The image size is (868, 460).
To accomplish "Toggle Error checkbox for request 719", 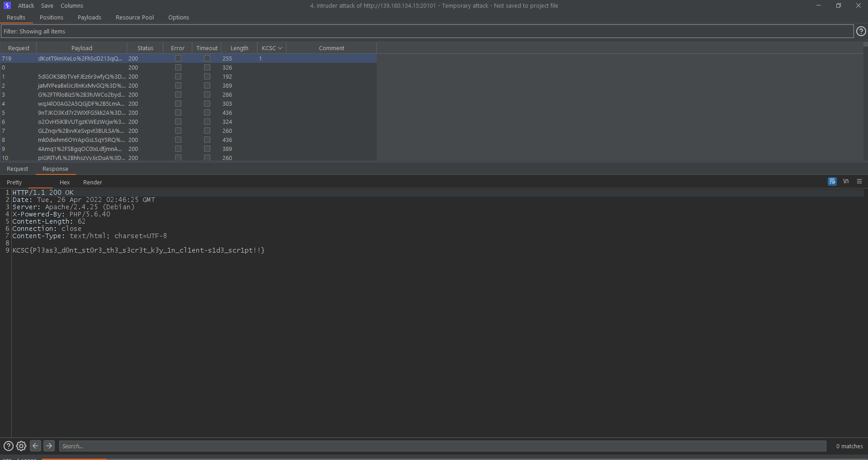I will pos(178,58).
